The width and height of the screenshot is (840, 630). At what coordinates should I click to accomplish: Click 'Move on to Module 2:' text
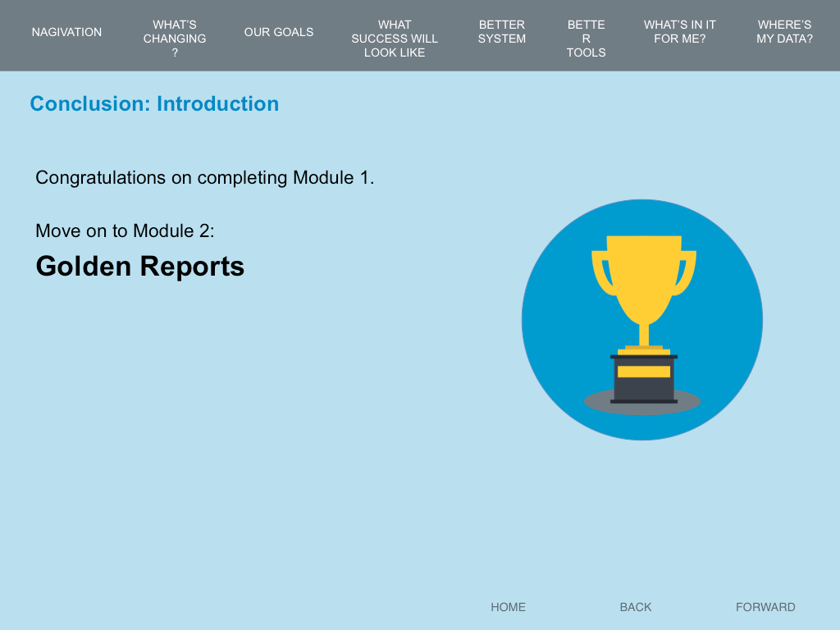pyautogui.click(x=125, y=231)
